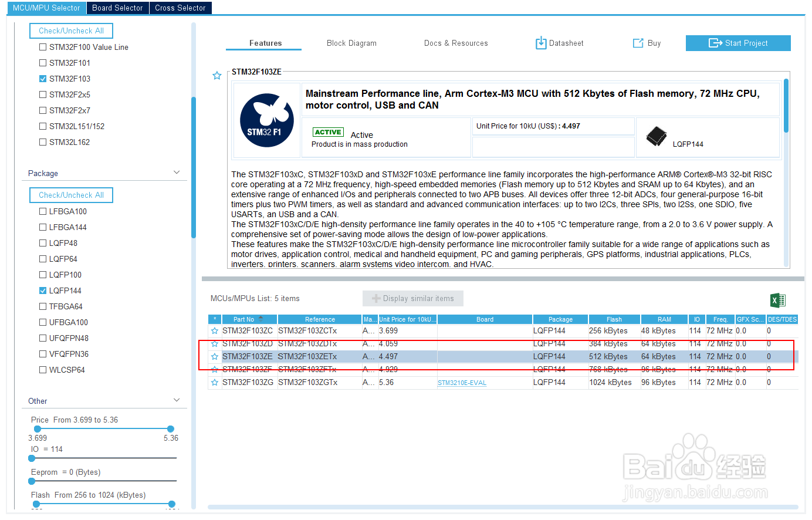The height and width of the screenshot is (520, 812).
Task: Enable LQFP100 package filter
Action: click(x=43, y=275)
